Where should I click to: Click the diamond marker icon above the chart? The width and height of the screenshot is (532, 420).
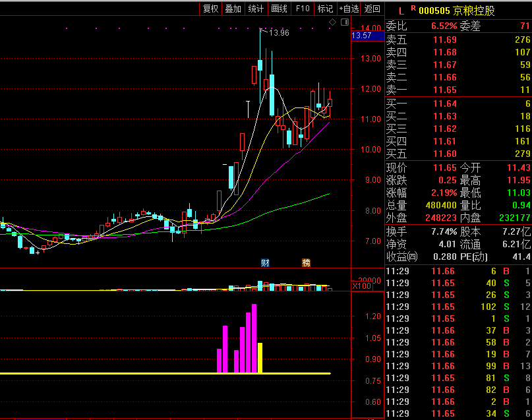[x=332, y=22]
